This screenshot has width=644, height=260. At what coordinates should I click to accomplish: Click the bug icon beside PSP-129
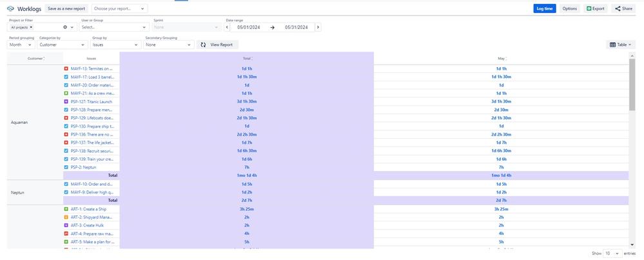[x=66, y=118]
